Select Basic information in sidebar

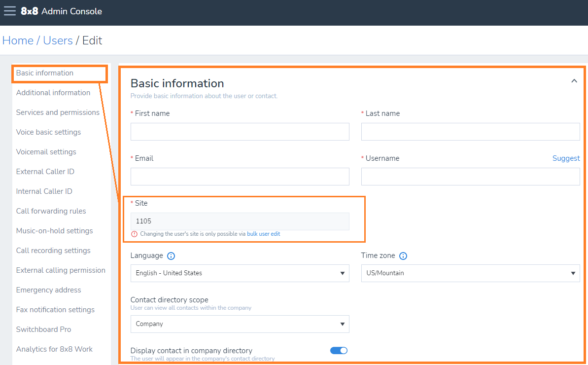(x=45, y=73)
